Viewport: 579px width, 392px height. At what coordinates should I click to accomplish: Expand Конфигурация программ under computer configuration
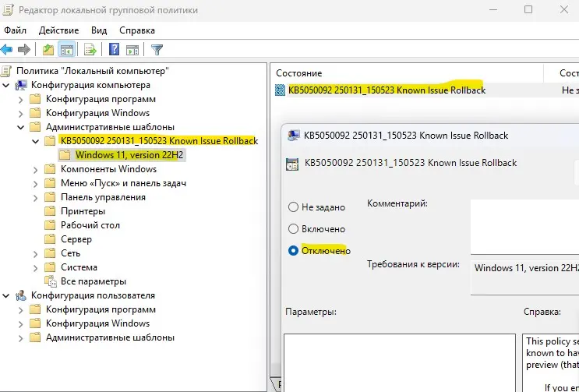[x=21, y=100]
